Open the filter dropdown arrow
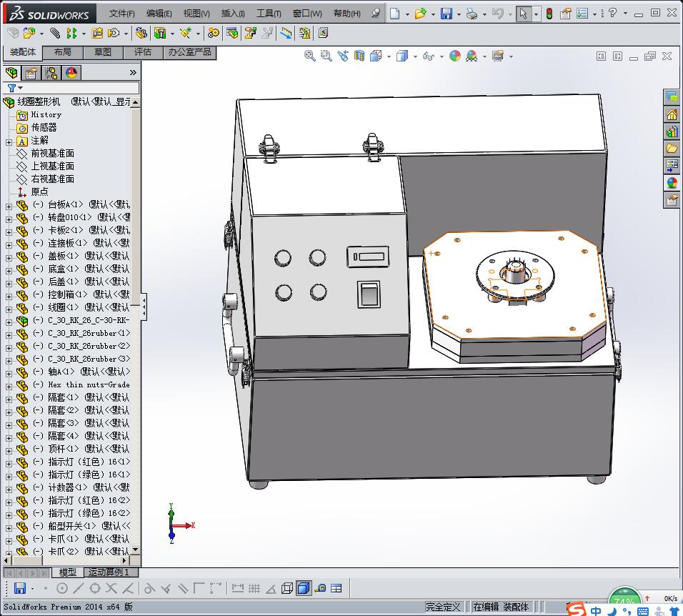The image size is (683, 616). [x=21, y=88]
